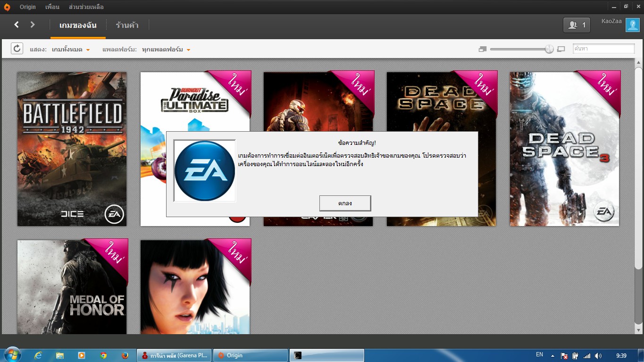This screenshot has height=362, width=644.
Task: Click the small tiles icon left of slider
Action: click(482, 49)
